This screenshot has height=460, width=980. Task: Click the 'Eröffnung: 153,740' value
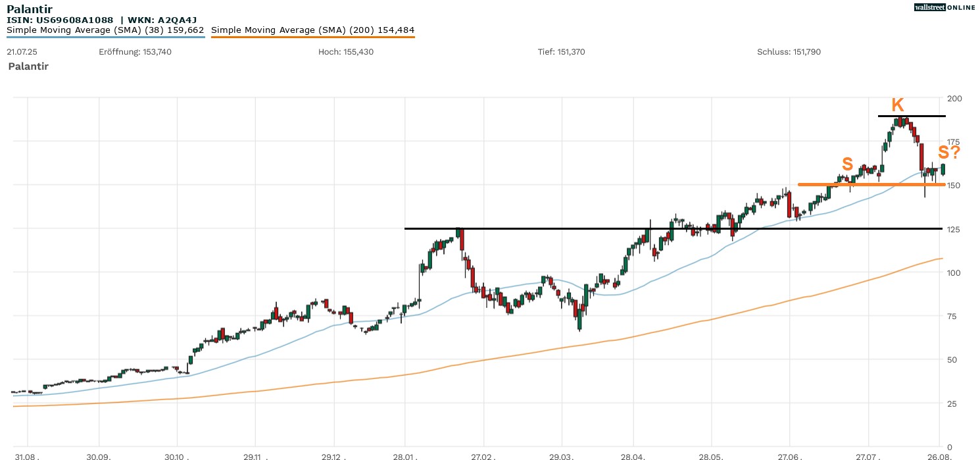pos(135,52)
